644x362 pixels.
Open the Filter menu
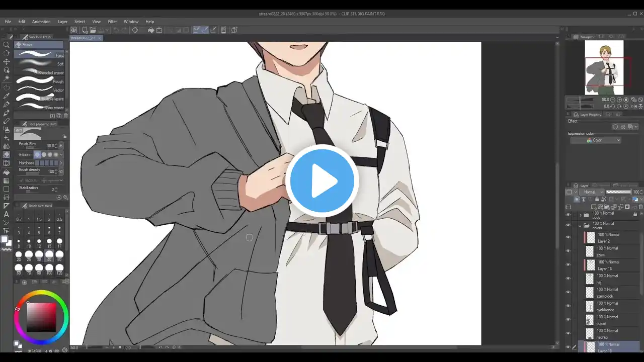coord(112,22)
